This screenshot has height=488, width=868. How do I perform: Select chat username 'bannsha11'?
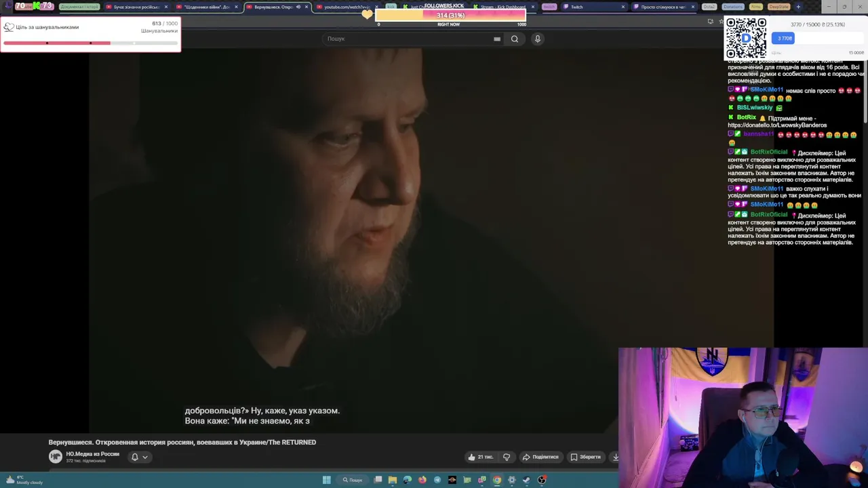click(758, 134)
